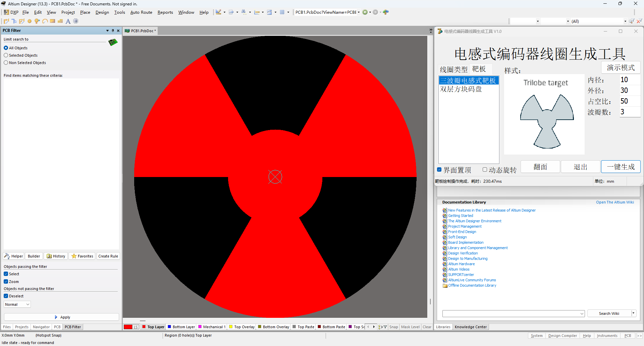This screenshot has height=346, width=644.
Task: Toggle the Zoom checkbox
Action: (x=6, y=282)
